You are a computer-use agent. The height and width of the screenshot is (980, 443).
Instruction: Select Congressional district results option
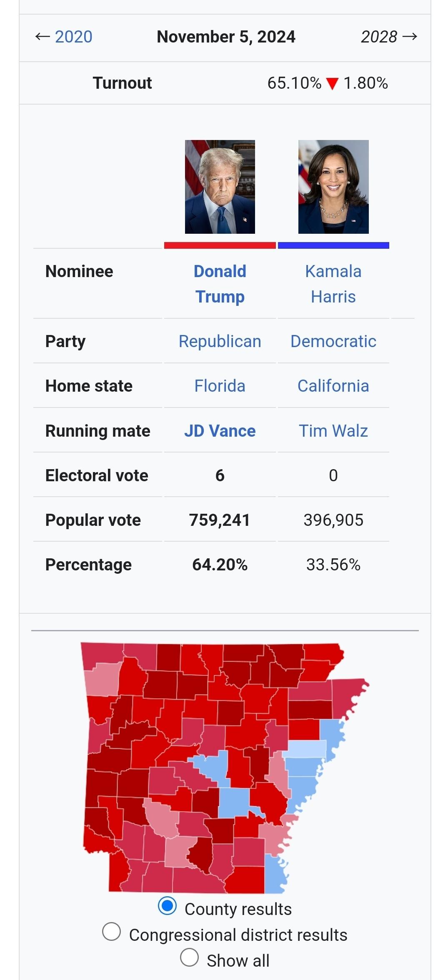(x=112, y=932)
